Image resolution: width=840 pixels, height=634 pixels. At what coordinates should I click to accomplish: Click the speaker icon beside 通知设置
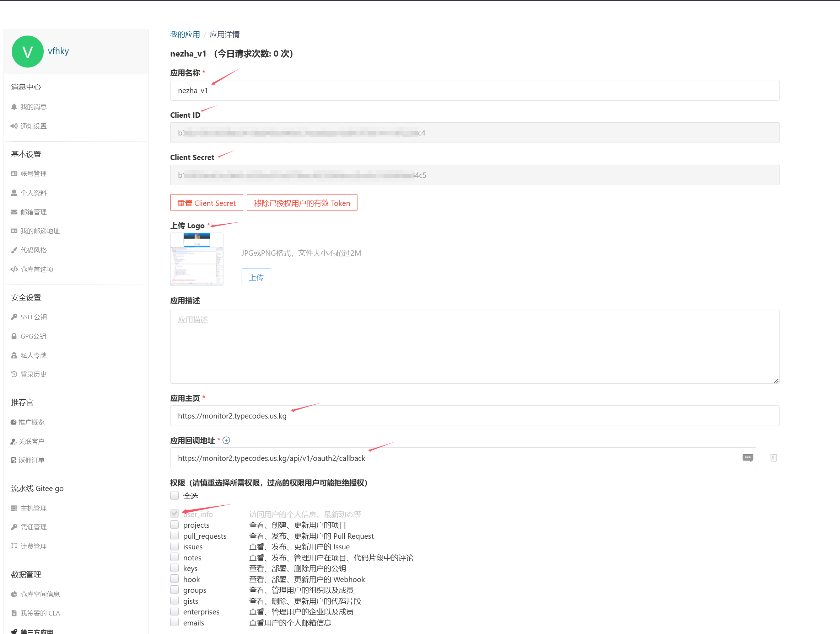point(14,126)
